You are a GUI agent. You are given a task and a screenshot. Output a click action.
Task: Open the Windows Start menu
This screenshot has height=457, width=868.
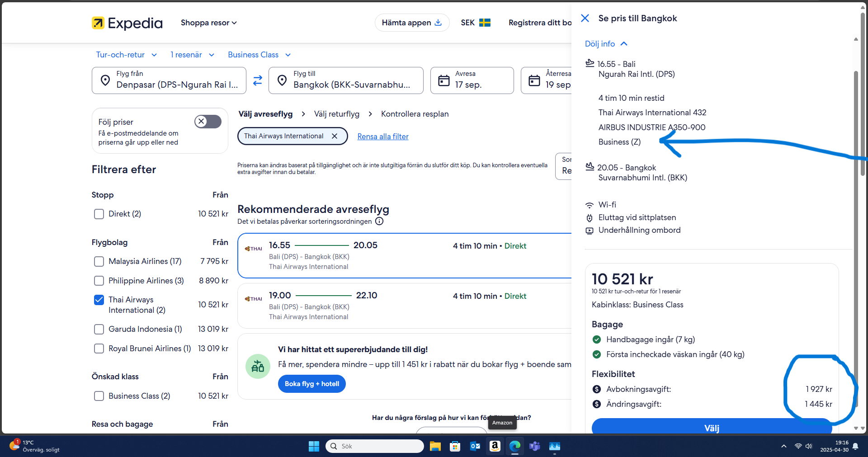(x=314, y=446)
